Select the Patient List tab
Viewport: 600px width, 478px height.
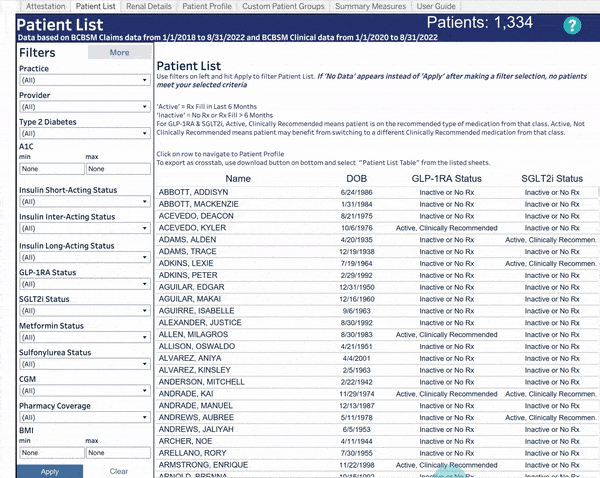95,6
